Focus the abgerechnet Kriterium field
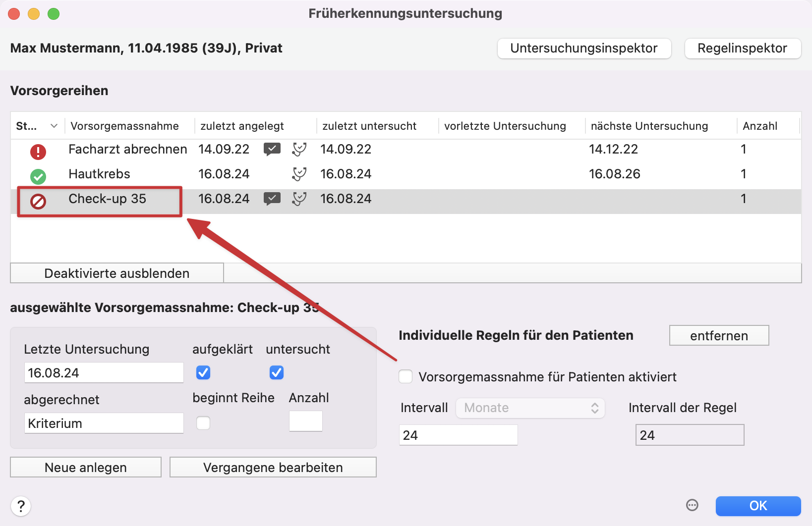This screenshot has width=812, height=526. (104, 423)
